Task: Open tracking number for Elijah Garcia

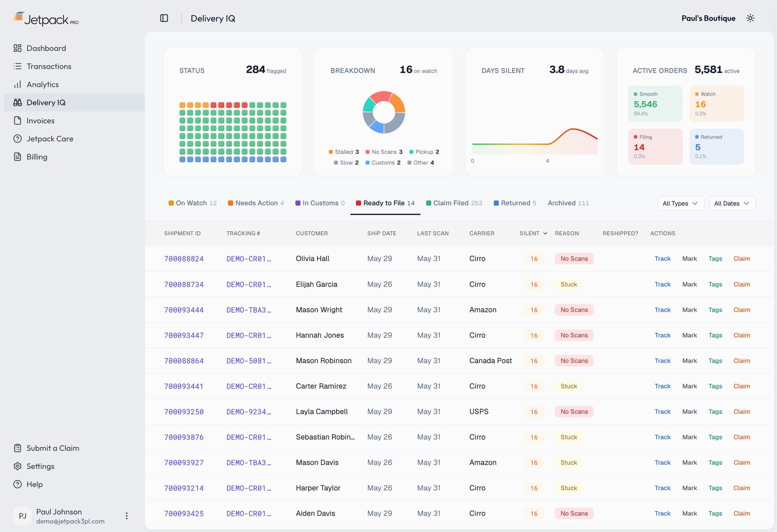Action: click(x=249, y=285)
